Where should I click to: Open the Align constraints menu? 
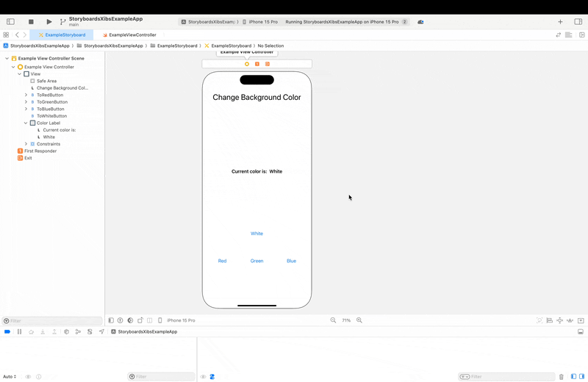tap(549, 320)
